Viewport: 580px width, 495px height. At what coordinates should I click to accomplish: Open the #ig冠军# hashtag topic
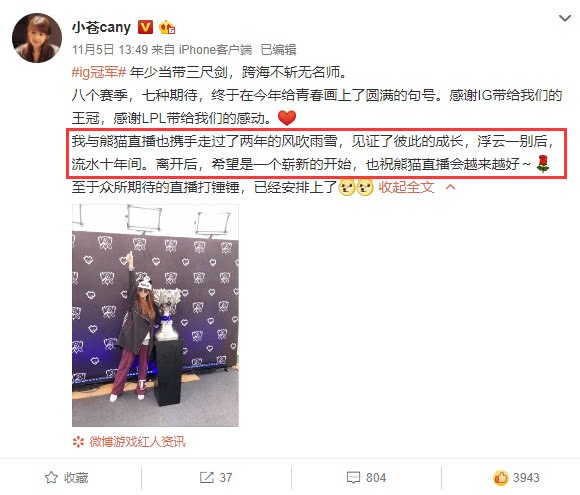click(x=99, y=72)
